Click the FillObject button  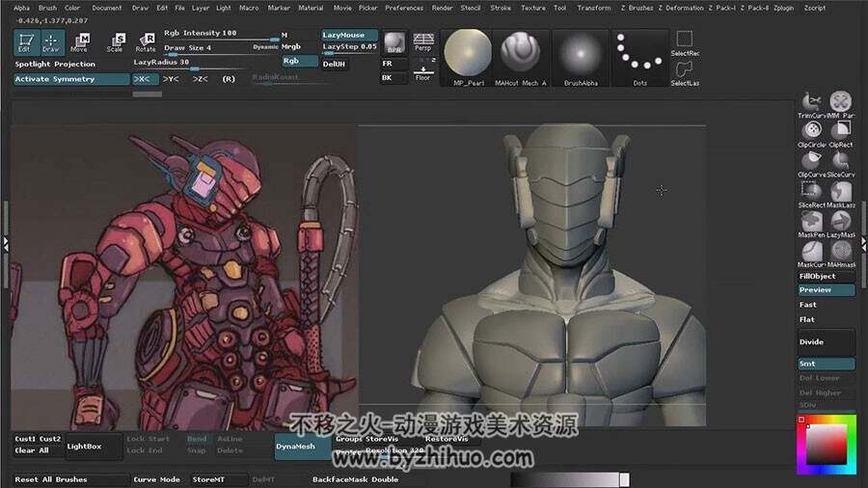point(826,276)
